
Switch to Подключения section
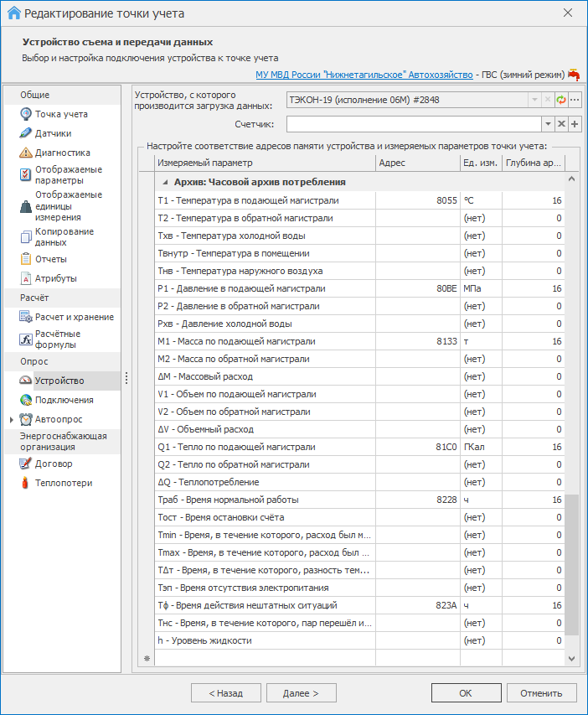coord(64,400)
